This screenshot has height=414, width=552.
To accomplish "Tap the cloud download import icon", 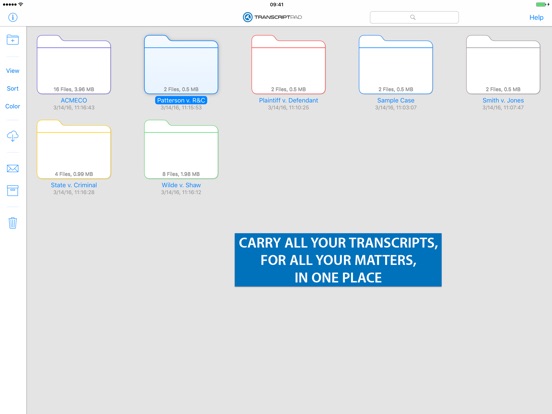I will [13, 136].
